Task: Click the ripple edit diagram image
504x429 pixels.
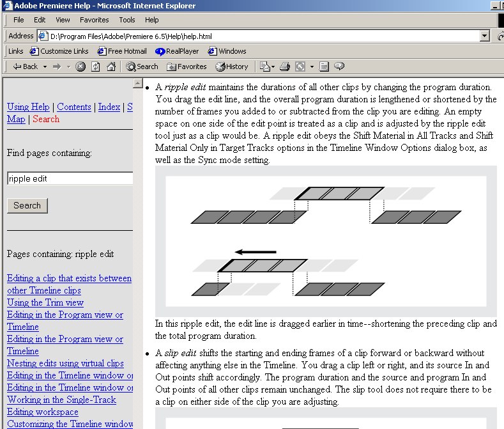Action: [326, 242]
